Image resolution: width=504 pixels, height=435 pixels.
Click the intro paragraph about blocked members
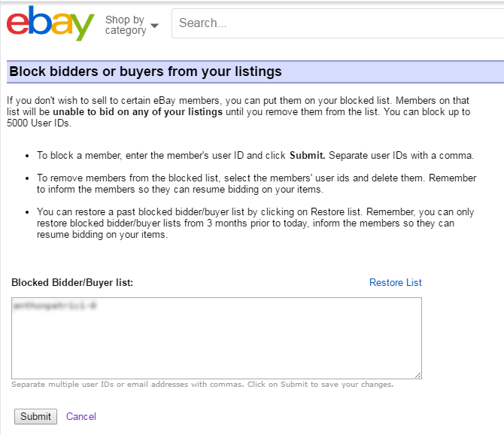[x=238, y=112]
